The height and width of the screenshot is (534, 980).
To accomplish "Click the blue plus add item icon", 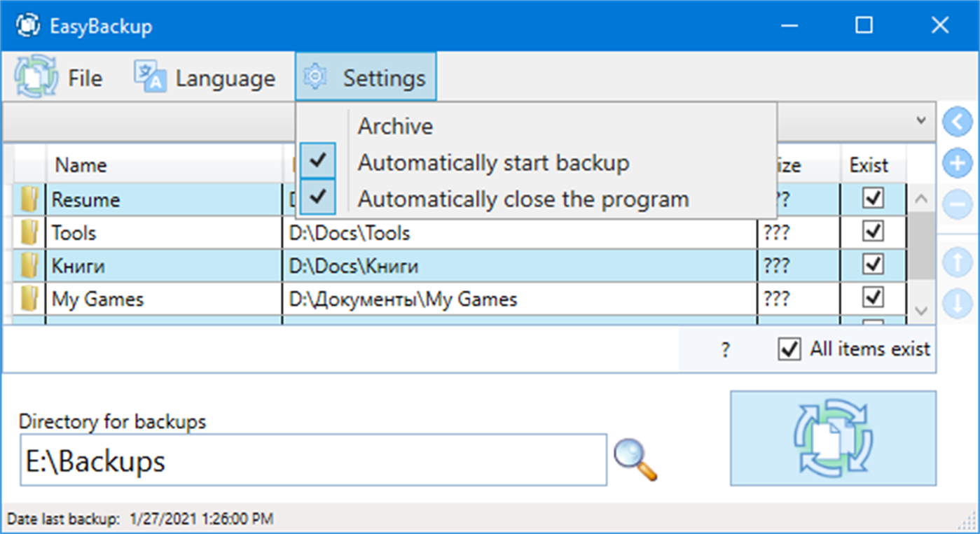I will pos(957,164).
